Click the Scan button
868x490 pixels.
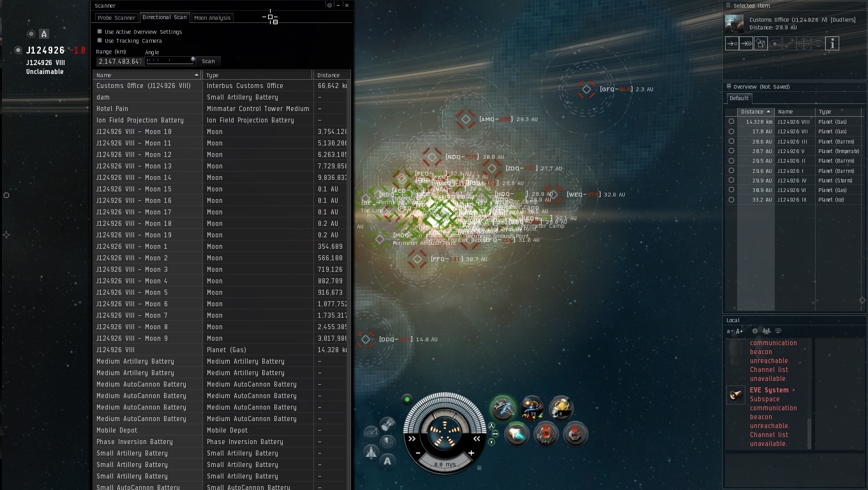click(x=208, y=61)
